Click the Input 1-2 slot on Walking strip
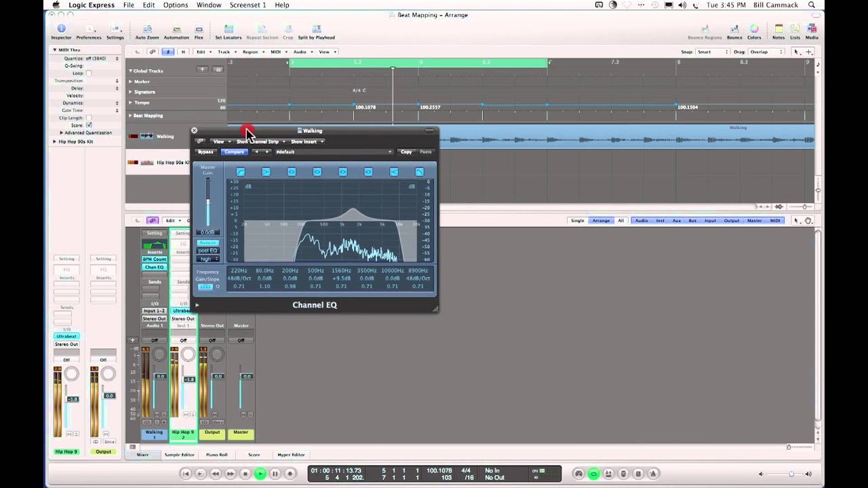868x488 pixels. (x=155, y=310)
